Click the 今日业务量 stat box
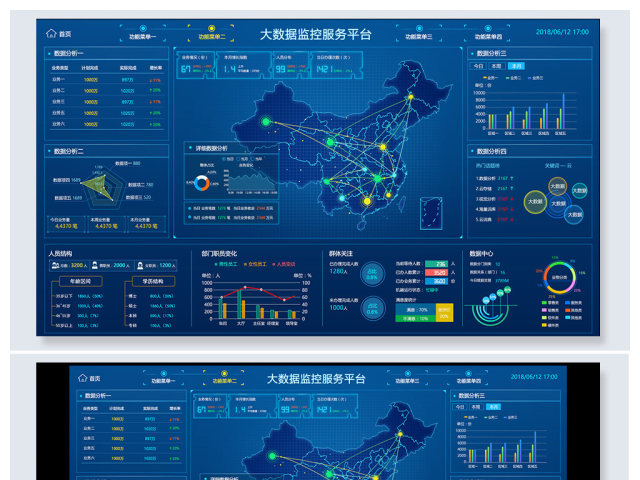The width and height of the screenshot is (640, 480). (64, 223)
